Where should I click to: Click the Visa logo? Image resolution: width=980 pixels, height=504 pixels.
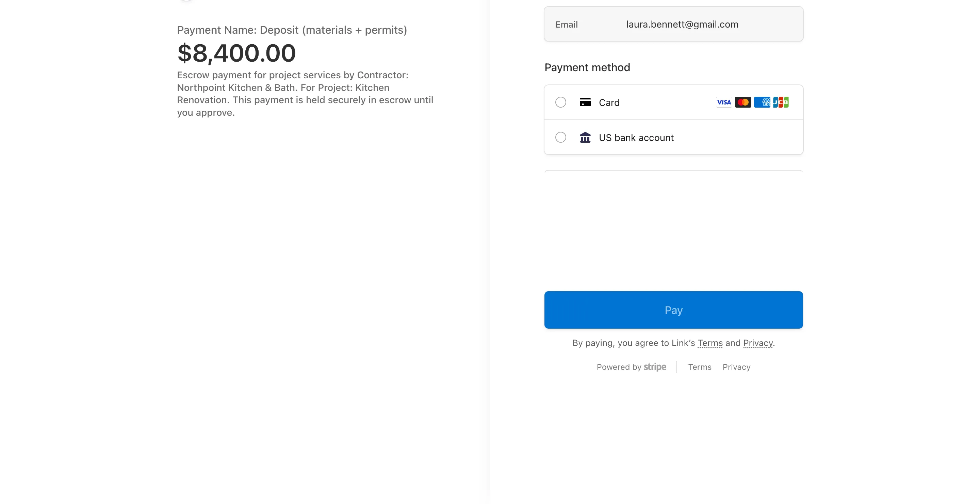click(x=723, y=102)
